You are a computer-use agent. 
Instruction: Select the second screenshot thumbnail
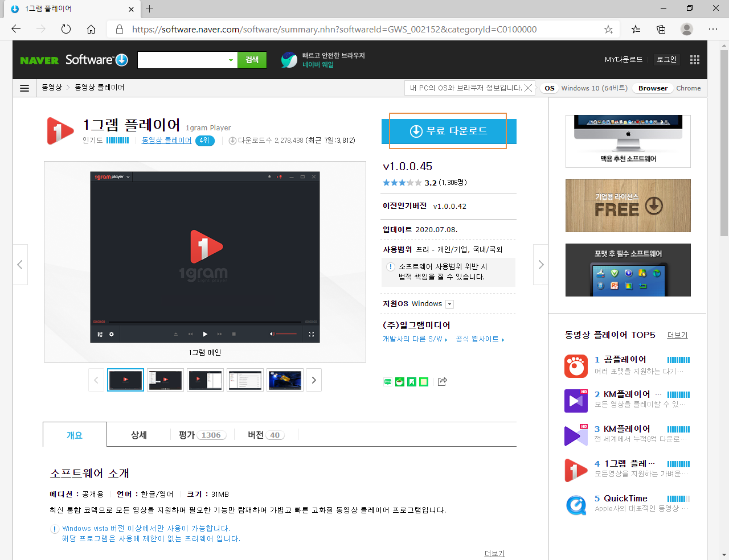165,380
